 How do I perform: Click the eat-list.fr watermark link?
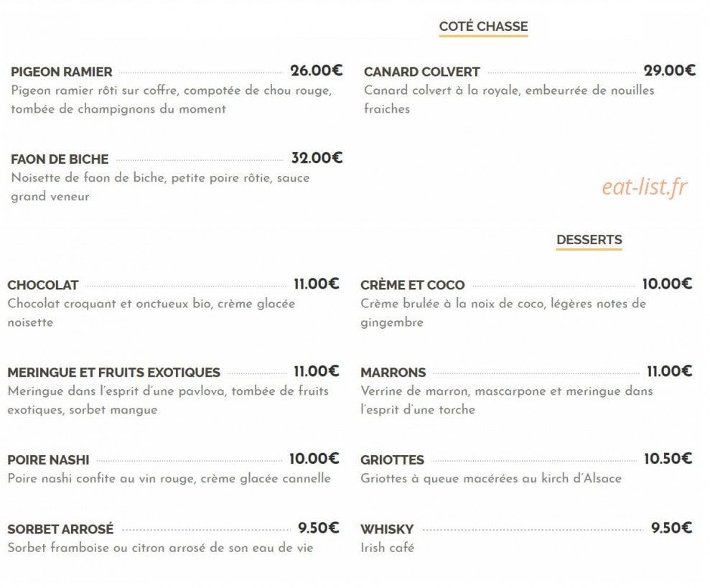point(645,187)
